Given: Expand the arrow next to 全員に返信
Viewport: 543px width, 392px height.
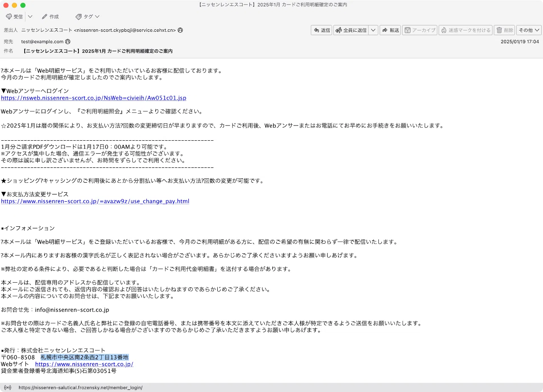Looking at the screenshot, I should (373, 30).
